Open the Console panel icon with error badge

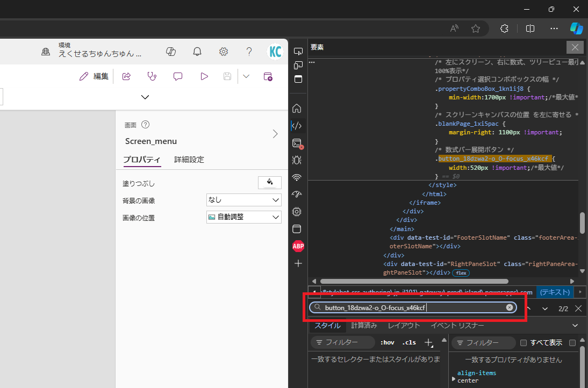pos(297,143)
